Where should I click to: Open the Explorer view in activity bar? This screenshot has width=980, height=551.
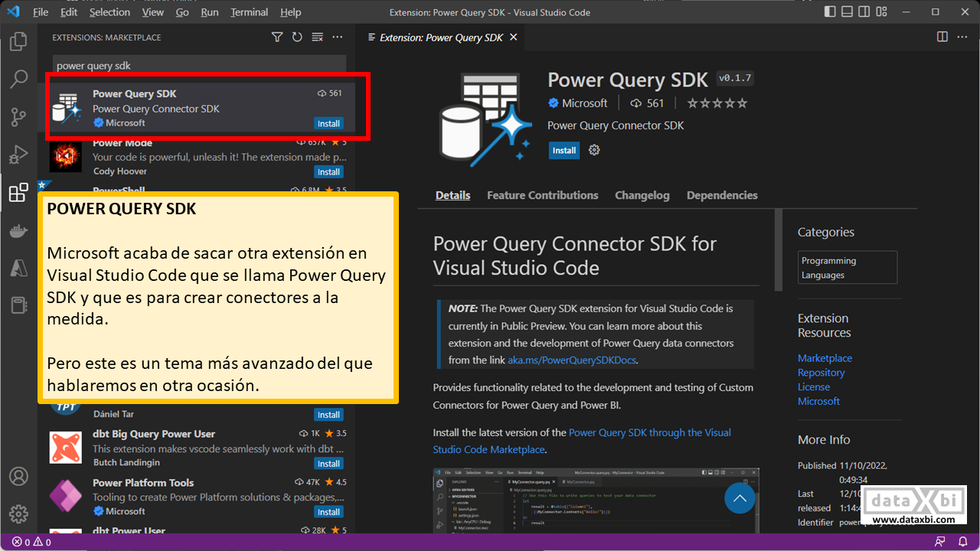(x=18, y=41)
